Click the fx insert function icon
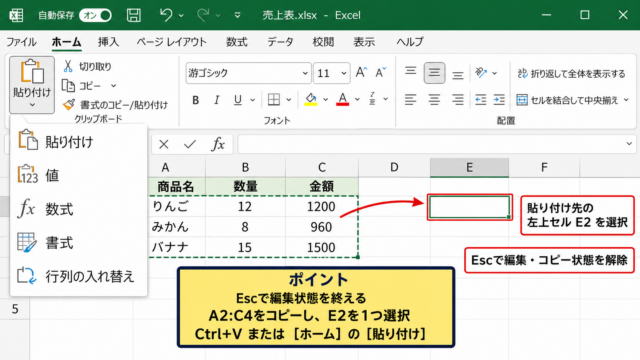 tap(218, 144)
